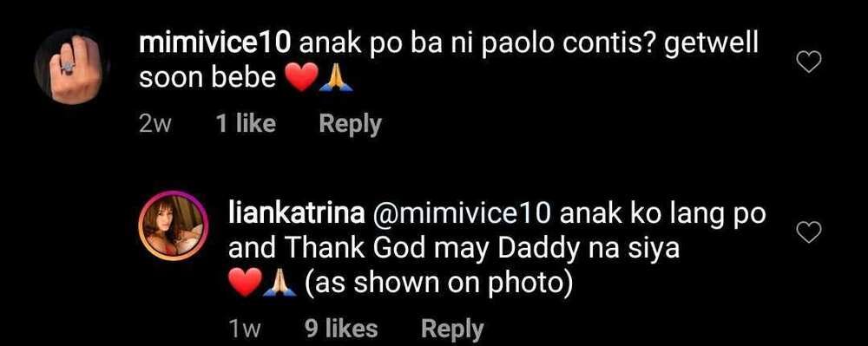This screenshot has width=868, height=346.
Task: Tap the praying hands emoji before '(as shown'
Action: (281, 284)
